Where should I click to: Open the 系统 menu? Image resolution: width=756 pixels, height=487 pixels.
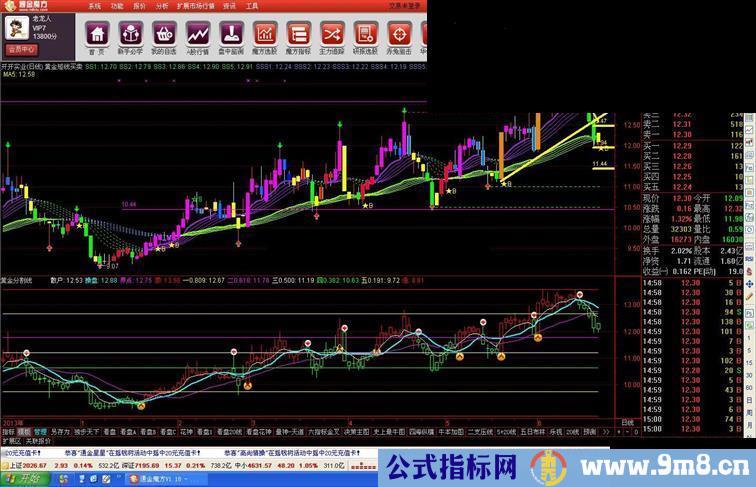pyautogui.click(x=93, y=5)
